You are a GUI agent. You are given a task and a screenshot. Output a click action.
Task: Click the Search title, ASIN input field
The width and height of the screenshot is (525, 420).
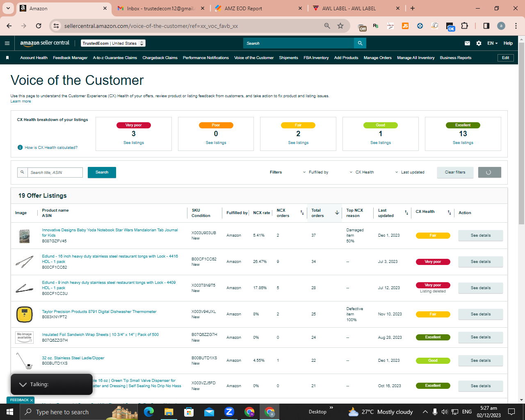click(55, 172)
